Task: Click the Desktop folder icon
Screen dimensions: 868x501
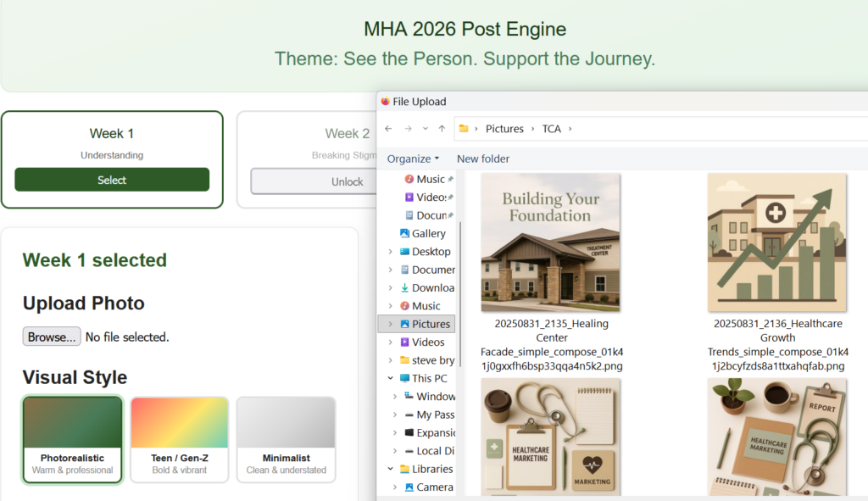Action: pos(404,251)
